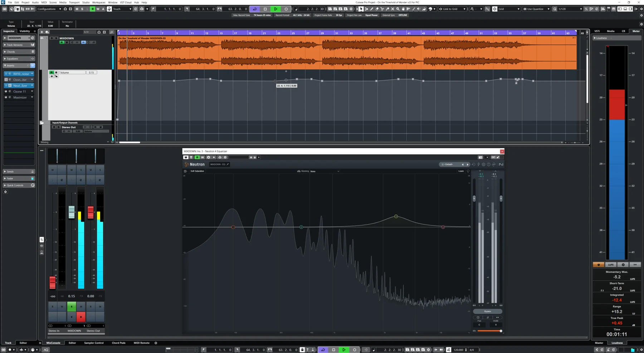The image size is (644, 353).
Task: Click the magnifier Zoom tool in the toolbar
Action: pyautogui.click(x=398, y=9)
